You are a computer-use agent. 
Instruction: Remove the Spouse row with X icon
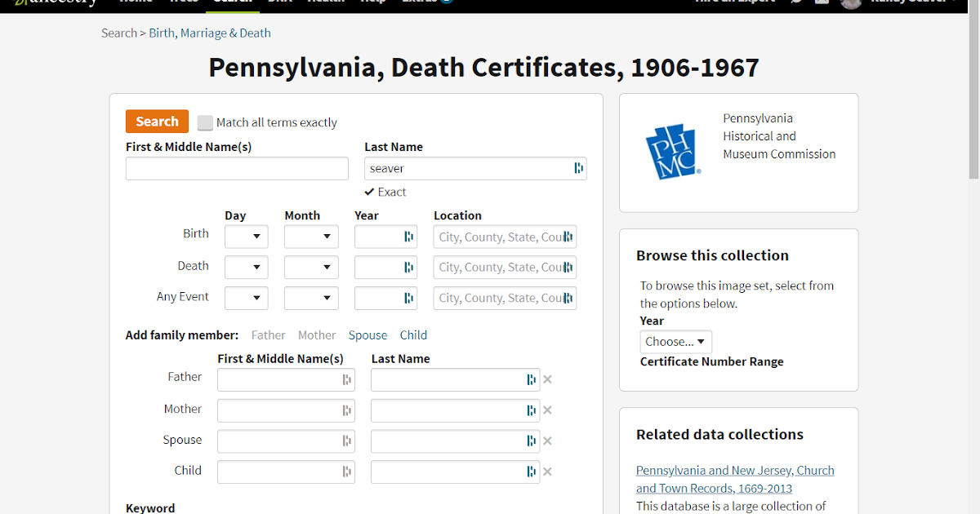pos(547,441)
